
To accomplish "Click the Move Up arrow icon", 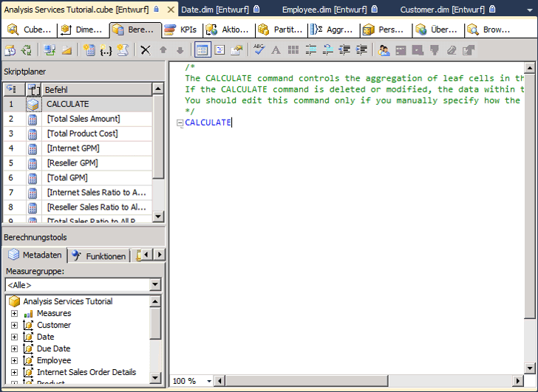I will pyautogui.click(x=163, y=50).
